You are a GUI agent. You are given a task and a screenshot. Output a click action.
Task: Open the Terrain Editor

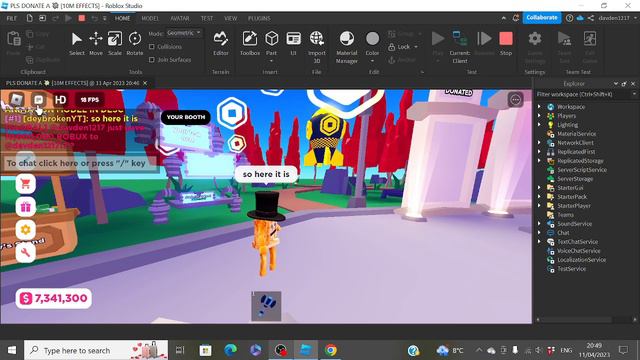pyautogui.click(x=220, y=43)
